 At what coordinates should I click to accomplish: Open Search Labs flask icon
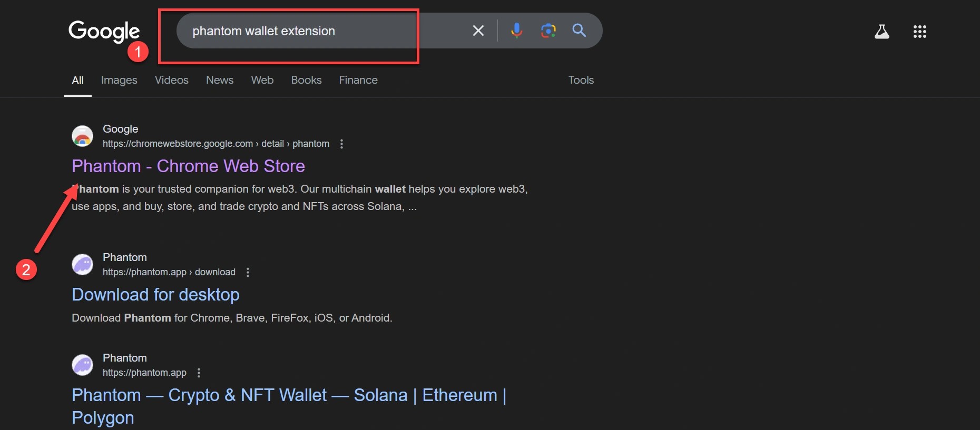pos(881,32)
